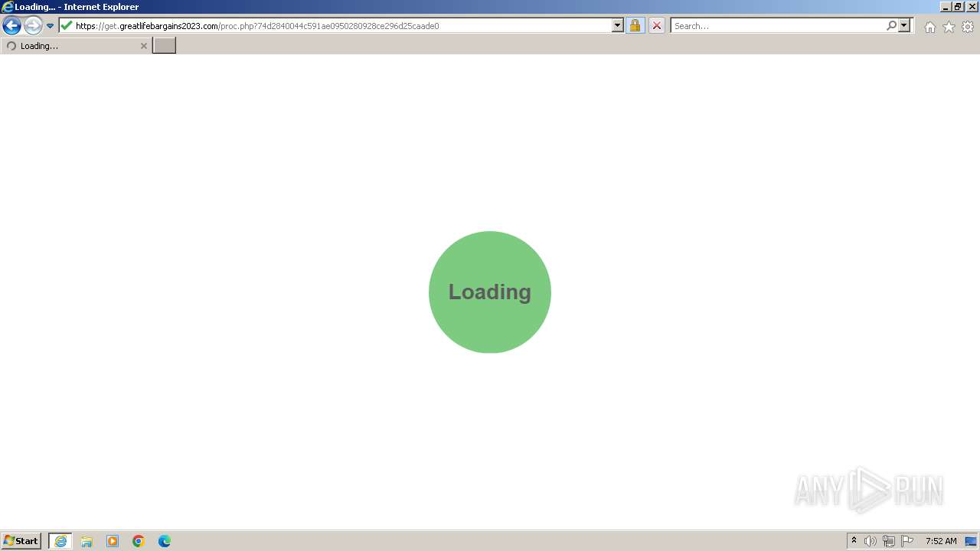Open File Explorer from taskbar

[x=87, y=541]
